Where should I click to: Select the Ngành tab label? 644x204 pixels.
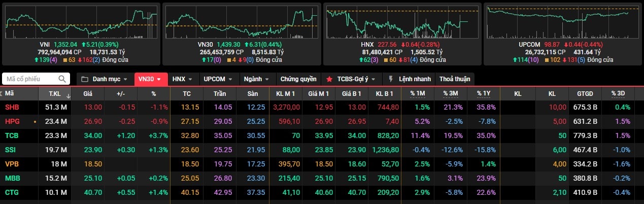click(253, 79)
